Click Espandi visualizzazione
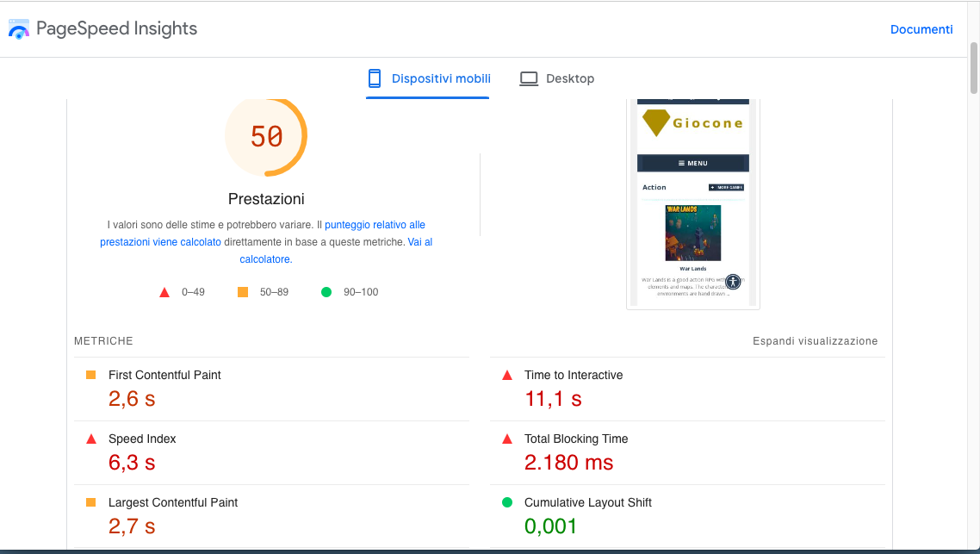Screen dimensions: 980x554 [815, 341]
